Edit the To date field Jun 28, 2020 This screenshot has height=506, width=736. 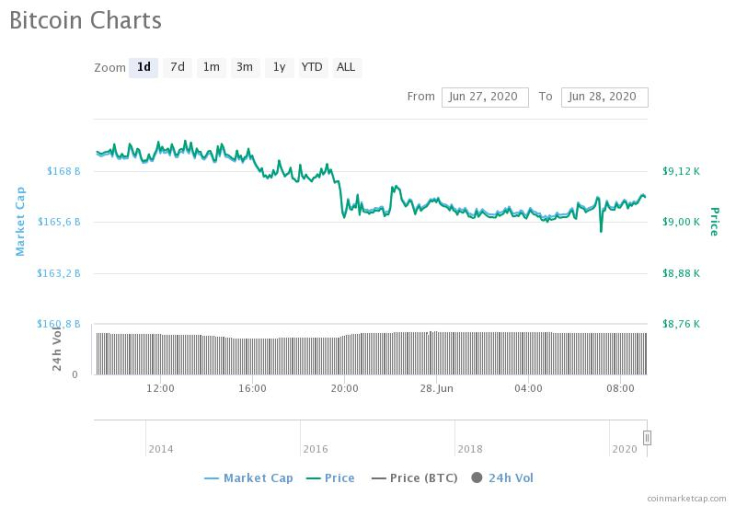(605, 97)
